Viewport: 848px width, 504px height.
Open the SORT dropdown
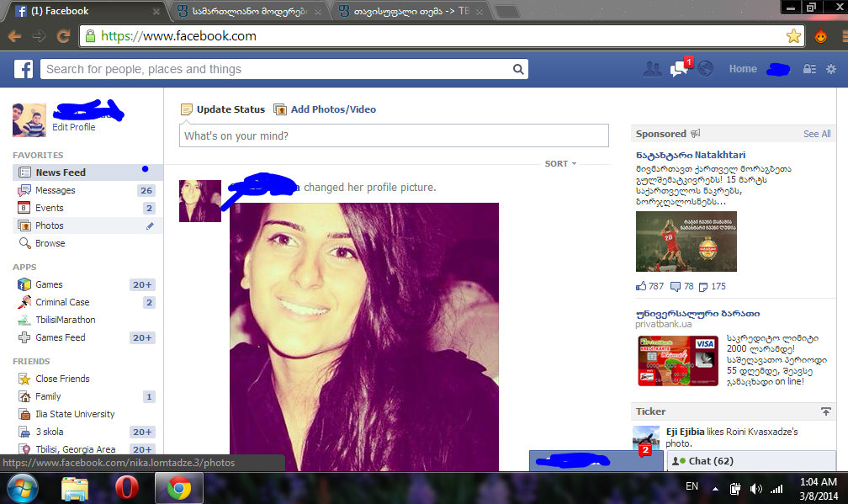coord(560,163)
